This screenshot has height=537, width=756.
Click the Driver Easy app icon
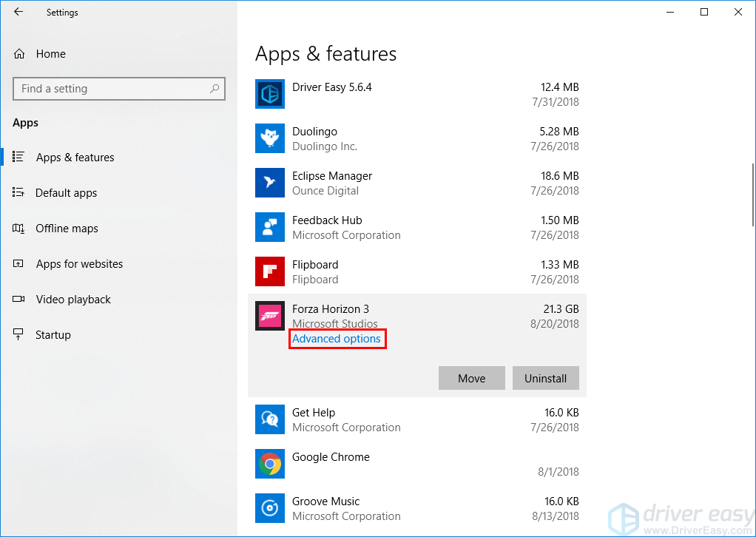pos(270,94)
